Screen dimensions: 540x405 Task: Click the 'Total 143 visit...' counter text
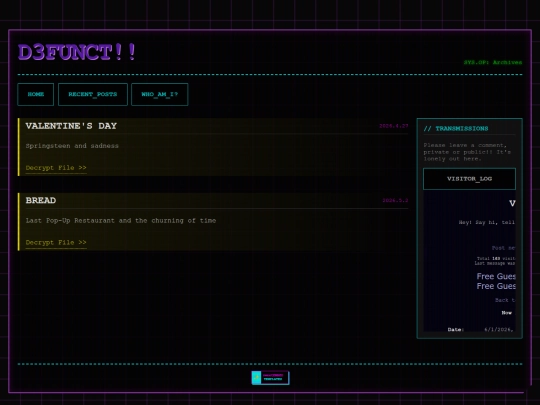pyautogui.click(x=496, y=258)
